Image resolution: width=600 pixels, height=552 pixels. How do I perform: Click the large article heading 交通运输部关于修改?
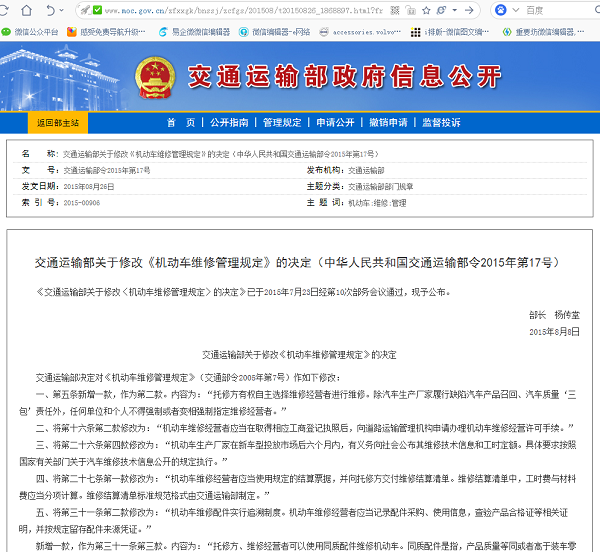(x=297, y=262)
